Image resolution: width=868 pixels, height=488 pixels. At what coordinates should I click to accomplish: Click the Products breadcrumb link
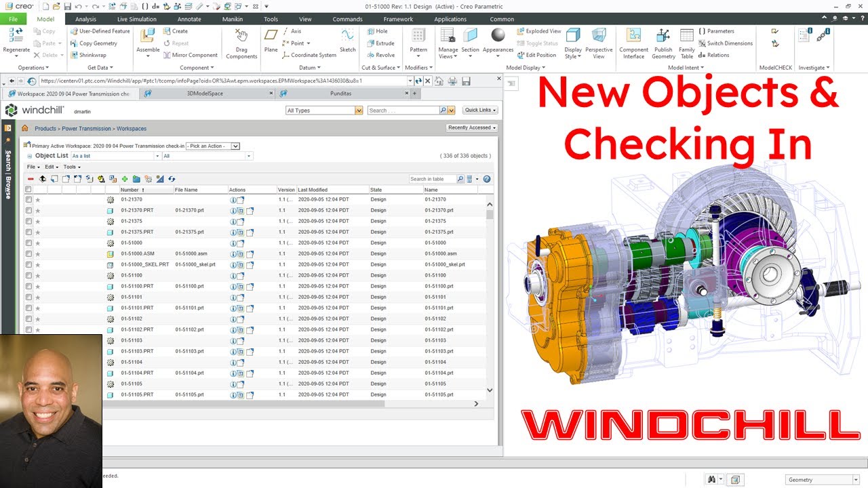pyautogui.click(x=45, y=128)
